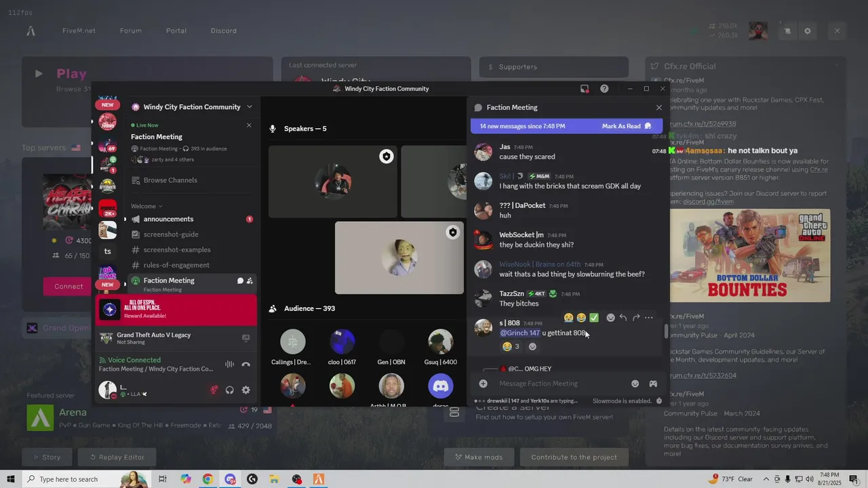The image size is (868, 488).
Task: Click Replay Editor button in FiveM
Action: (x=117, y=457)
